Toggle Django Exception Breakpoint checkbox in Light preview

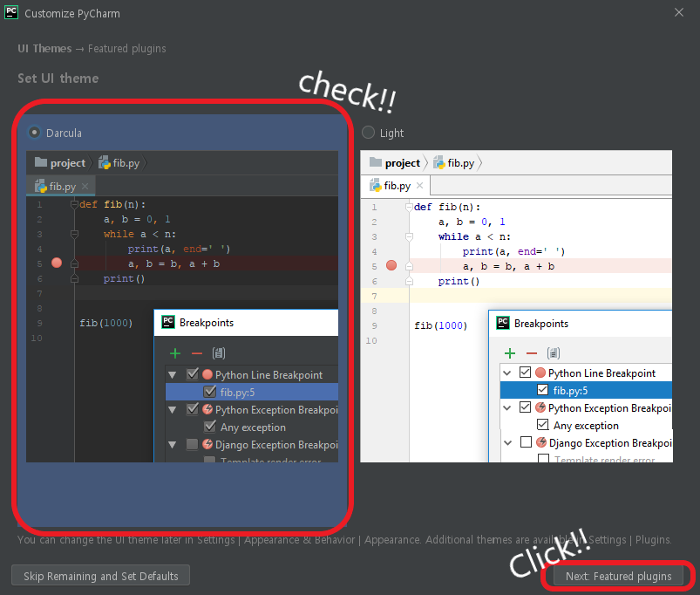click(527, 441)
